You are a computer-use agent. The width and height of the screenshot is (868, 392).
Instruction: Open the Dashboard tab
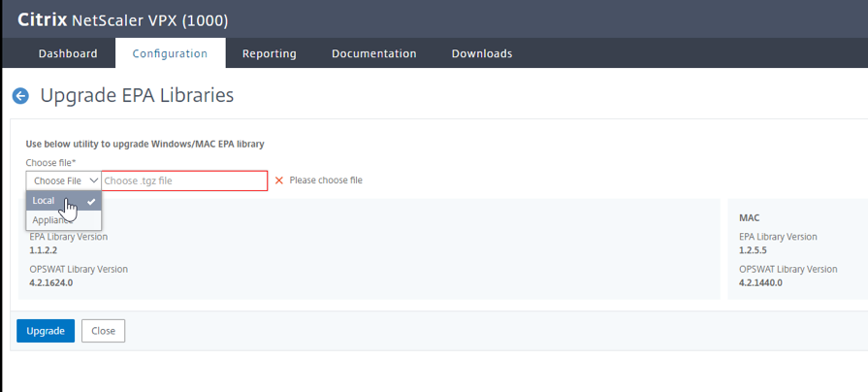point(68,53)
